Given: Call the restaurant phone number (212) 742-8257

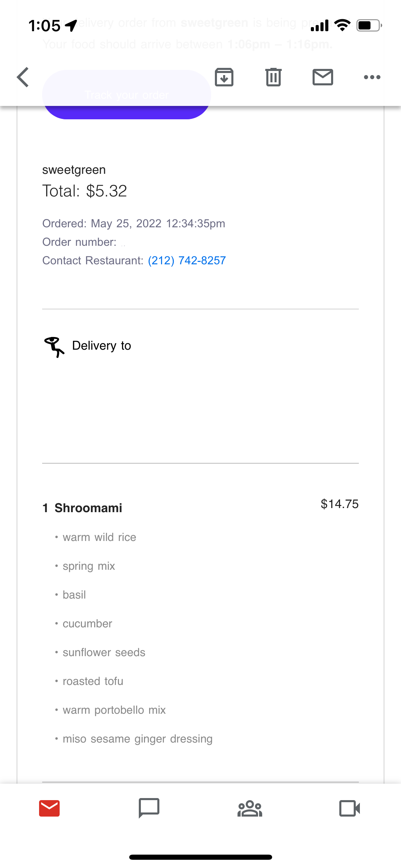Looking at the screenshot, I should coord(187,261).
